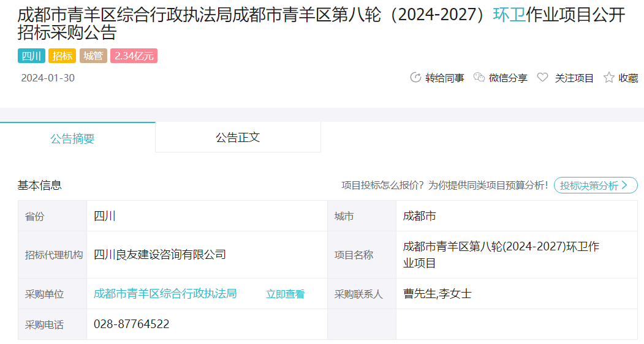Click the city value 成都市
Screen dimensions: 644x344
pos(419,216)
